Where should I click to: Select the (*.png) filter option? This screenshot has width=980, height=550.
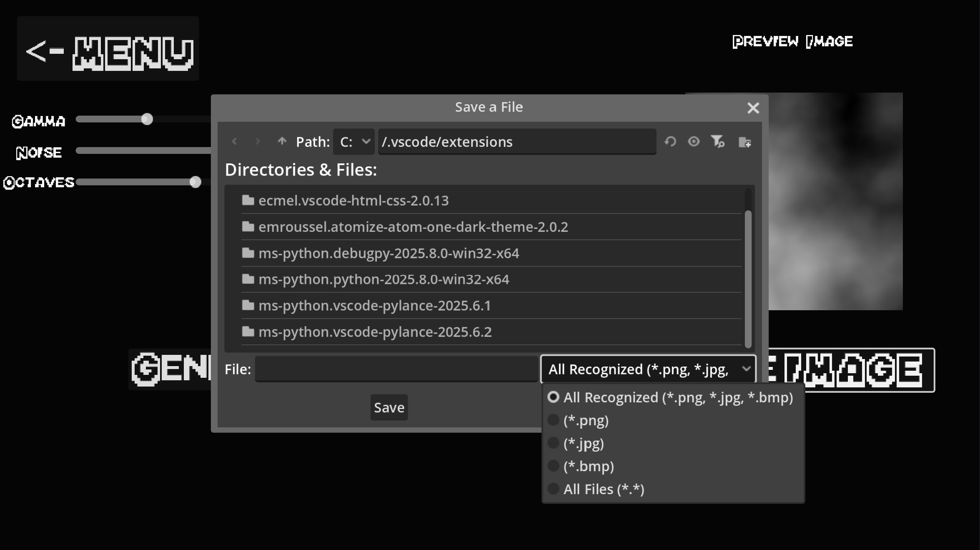click(x=586, y=420)
